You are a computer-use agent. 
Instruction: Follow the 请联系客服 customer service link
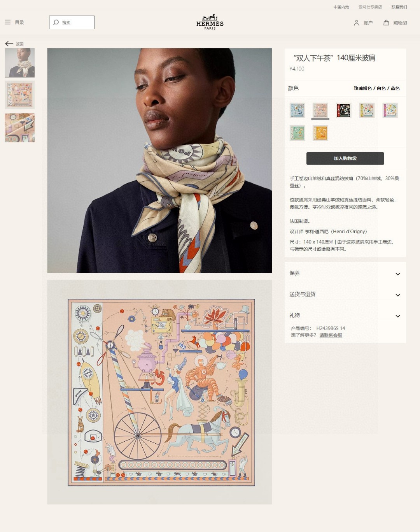coord(331,335)
